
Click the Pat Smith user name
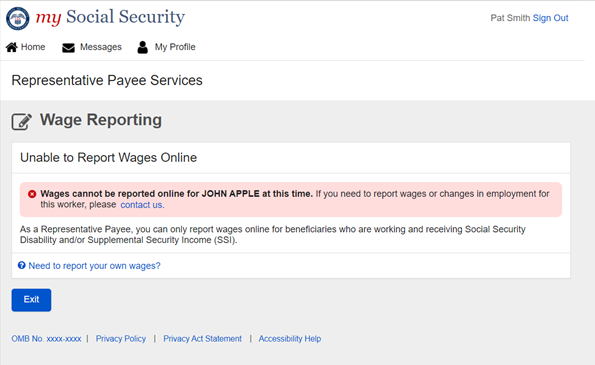click(x=510, y=18)
